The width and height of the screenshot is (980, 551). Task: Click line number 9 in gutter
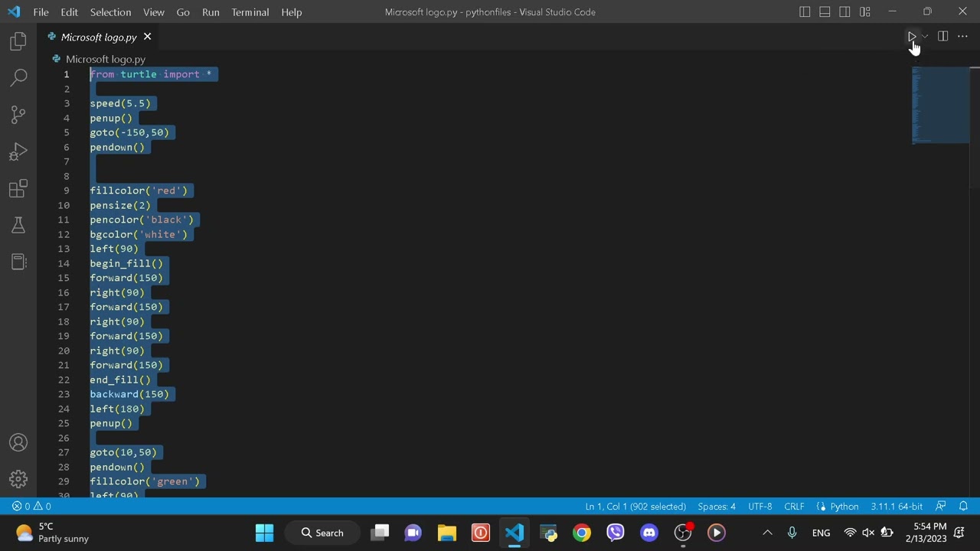tap(67, 191)
